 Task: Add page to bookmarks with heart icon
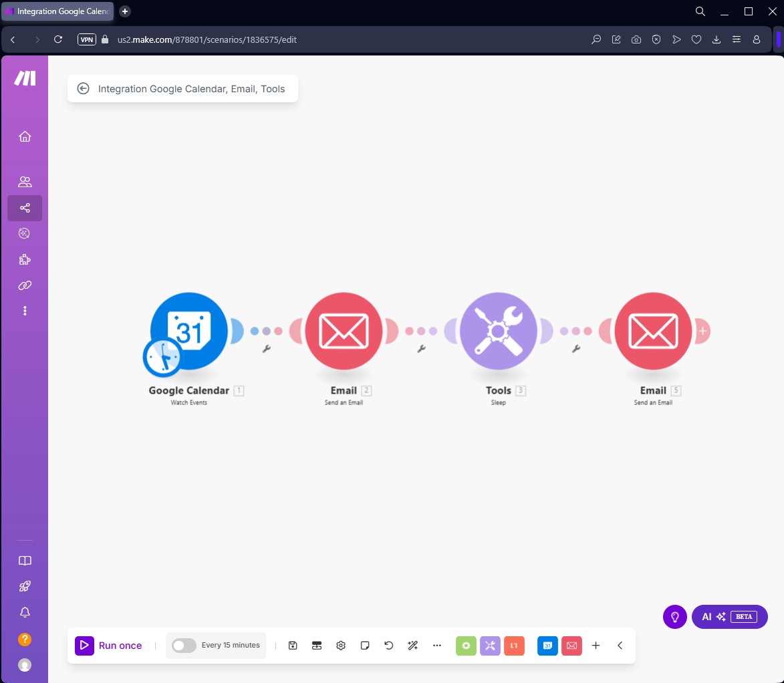pyautogui.click(x=696, y=39)
